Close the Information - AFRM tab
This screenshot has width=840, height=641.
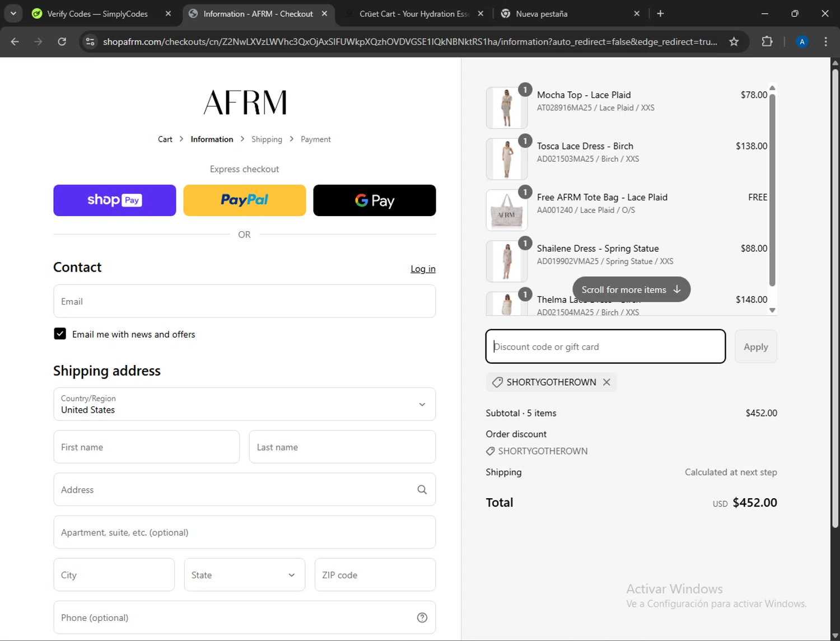click(x=324, y=13)
